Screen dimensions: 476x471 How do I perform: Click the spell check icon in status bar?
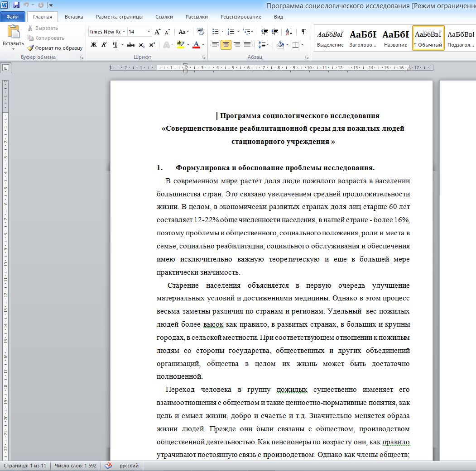(x=108, y=466)
